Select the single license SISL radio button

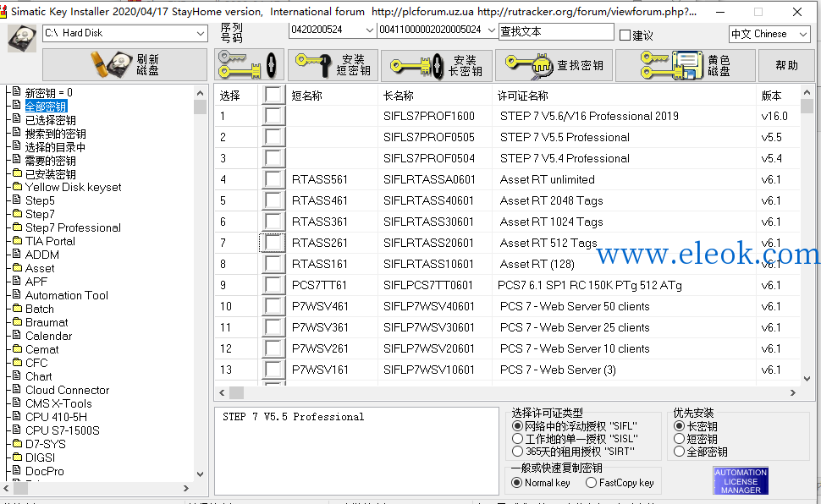point(517,439)
